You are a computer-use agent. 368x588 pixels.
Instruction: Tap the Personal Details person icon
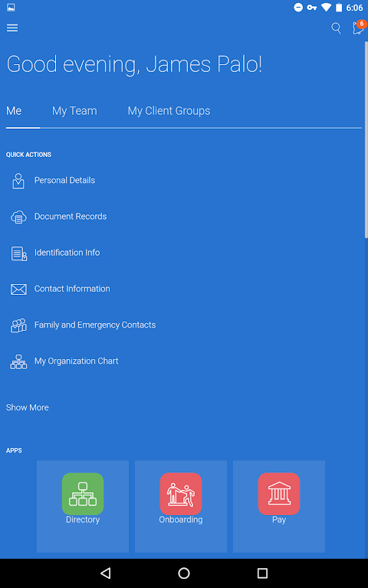click(18, 181)
